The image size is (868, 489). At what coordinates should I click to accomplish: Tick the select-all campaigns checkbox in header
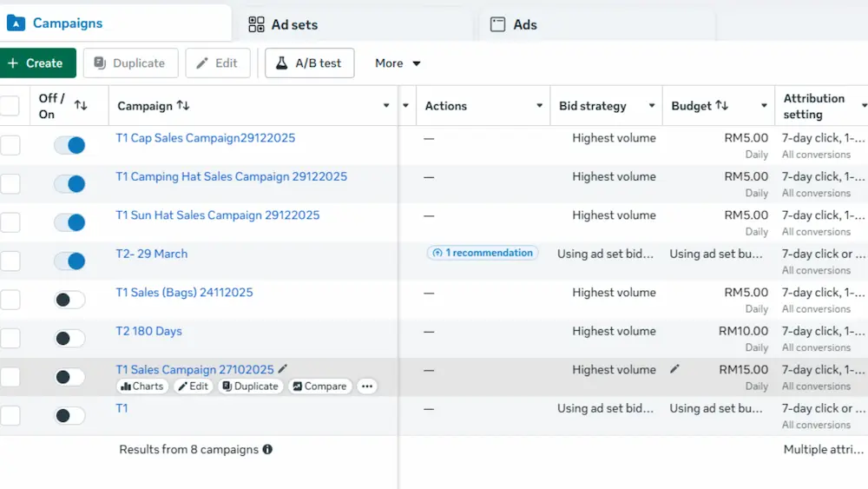tap(10, 105)
